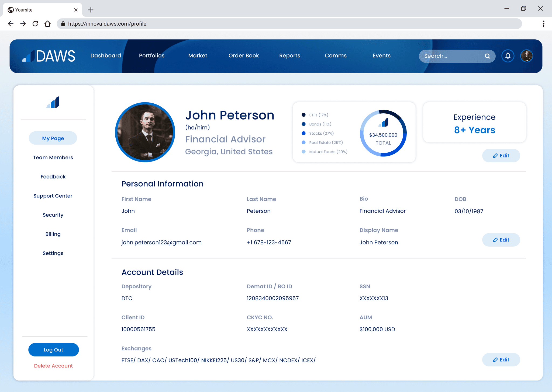
Task: Click the search magnifier icon
Action: tap(487, 56)
